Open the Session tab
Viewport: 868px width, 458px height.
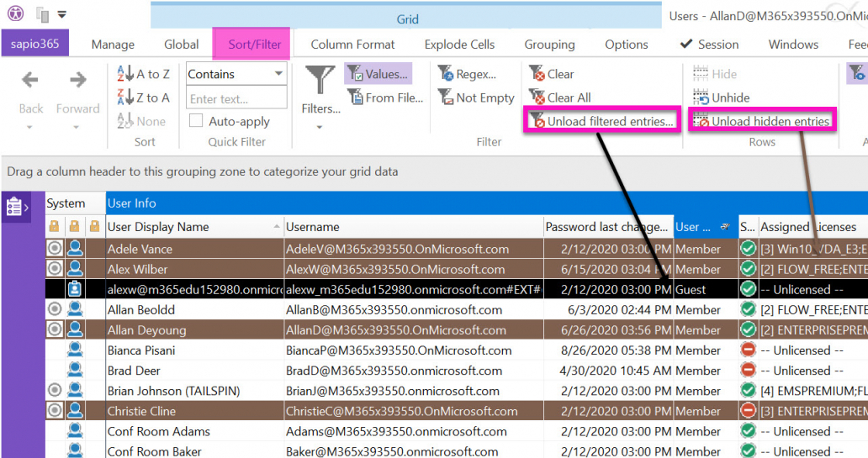710,45
